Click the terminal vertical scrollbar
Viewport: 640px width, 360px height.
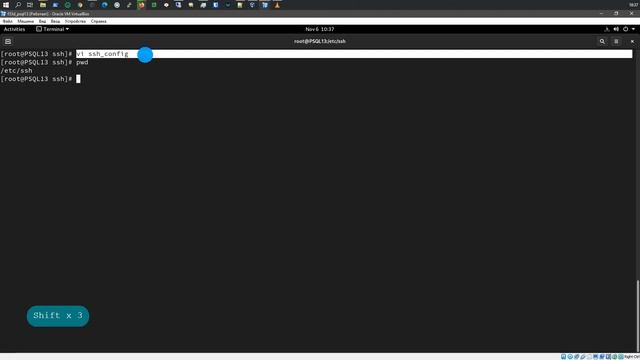coord(638,315)
